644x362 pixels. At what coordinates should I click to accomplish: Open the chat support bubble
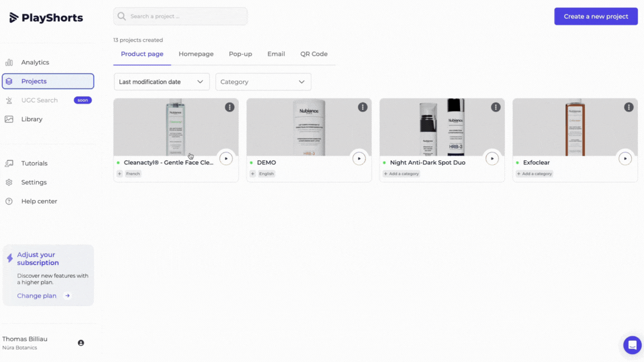(x=632, y=345)
